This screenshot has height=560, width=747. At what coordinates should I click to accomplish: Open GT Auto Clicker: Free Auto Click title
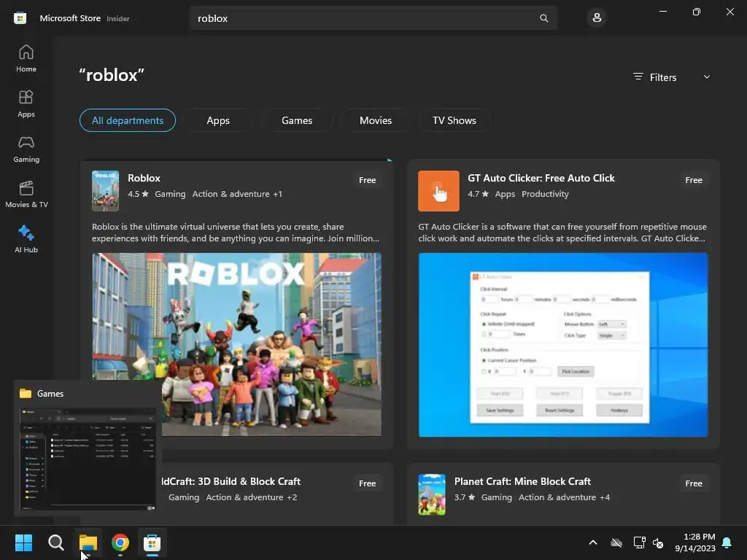[x=541, y=178]
